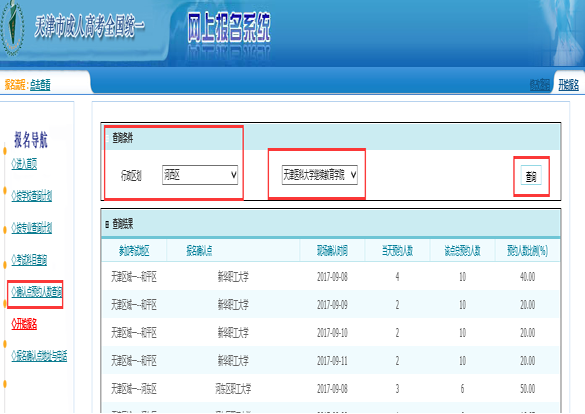Open the 点击查看 registration process link
Screen dimensions: 585x414
pos(40,85)
